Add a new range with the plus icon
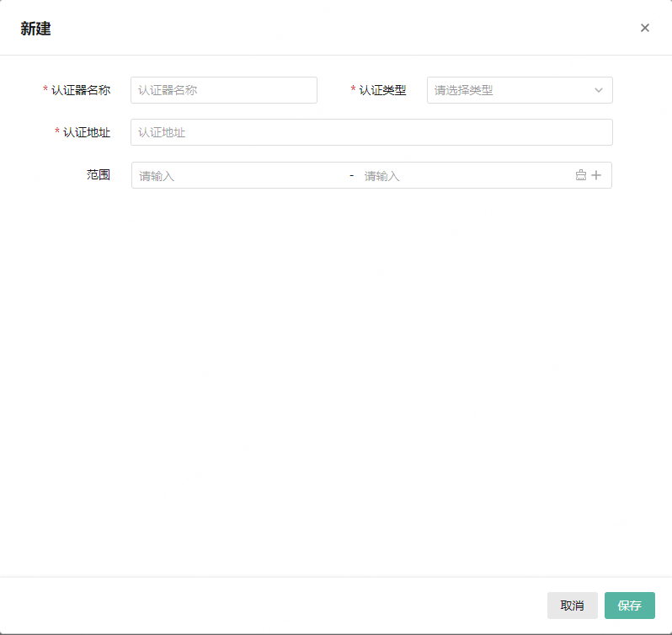Image resolution: width=672 pixels, height=635 pixels. 596,175
